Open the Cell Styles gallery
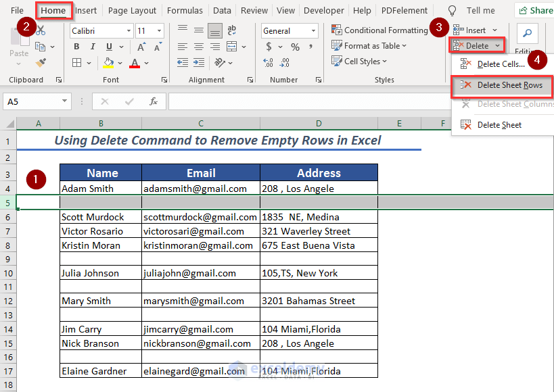Image resolution: width=554 pixels, height=392 pixels. 359,61
